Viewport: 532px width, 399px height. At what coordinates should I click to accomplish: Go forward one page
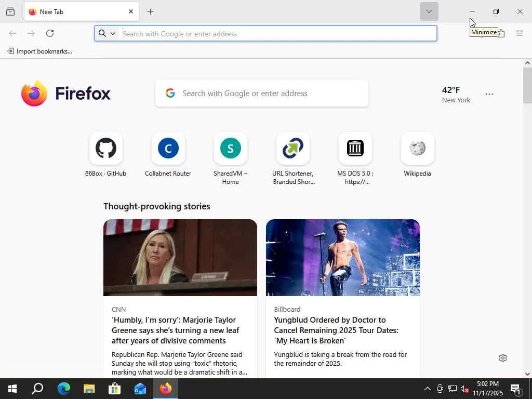(x=31, y=33)
